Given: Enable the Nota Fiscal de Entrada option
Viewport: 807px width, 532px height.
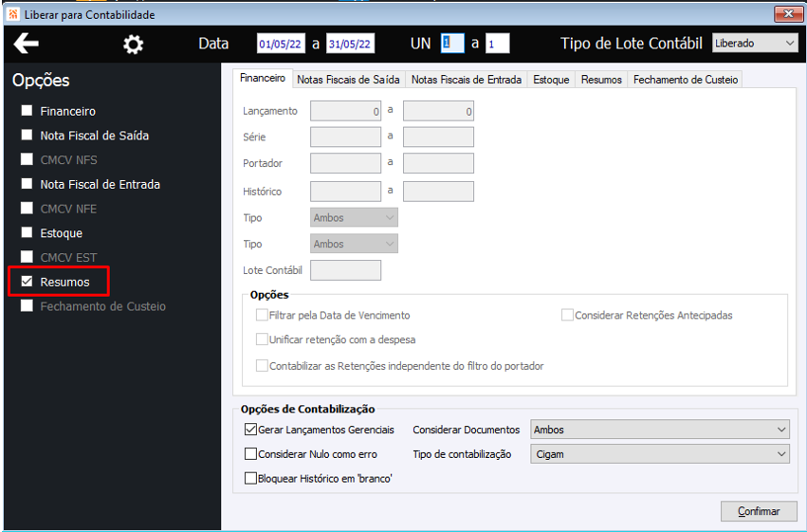Looking at the screenshot, I should click(27, 184).
